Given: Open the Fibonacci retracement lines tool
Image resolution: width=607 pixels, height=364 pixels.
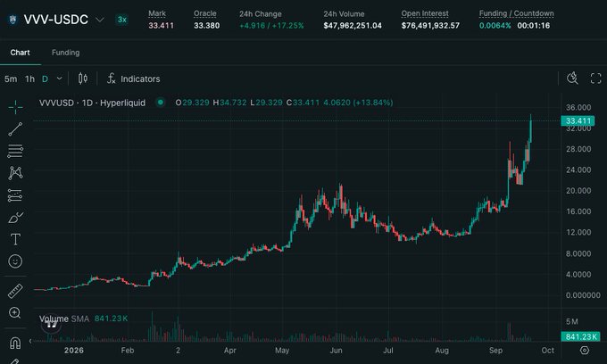Looking at the screenshot, I should (15, 152).
